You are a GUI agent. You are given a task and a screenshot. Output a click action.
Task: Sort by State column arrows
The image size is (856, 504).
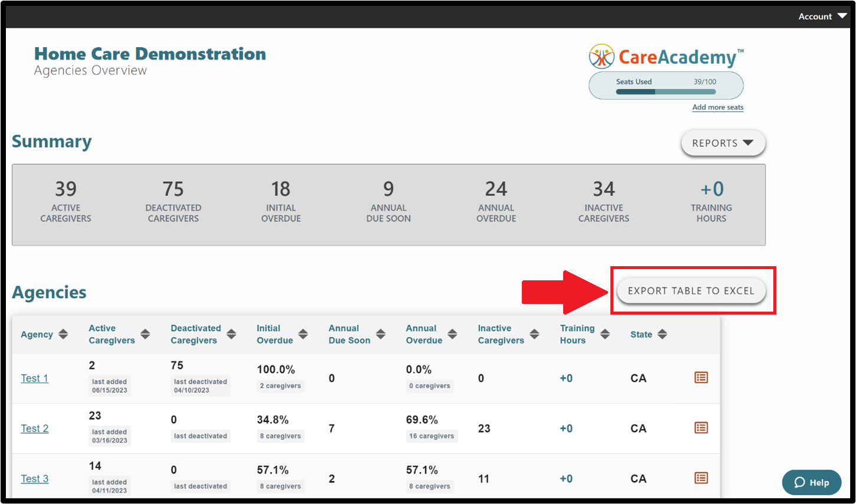click(x=662, y=334)
